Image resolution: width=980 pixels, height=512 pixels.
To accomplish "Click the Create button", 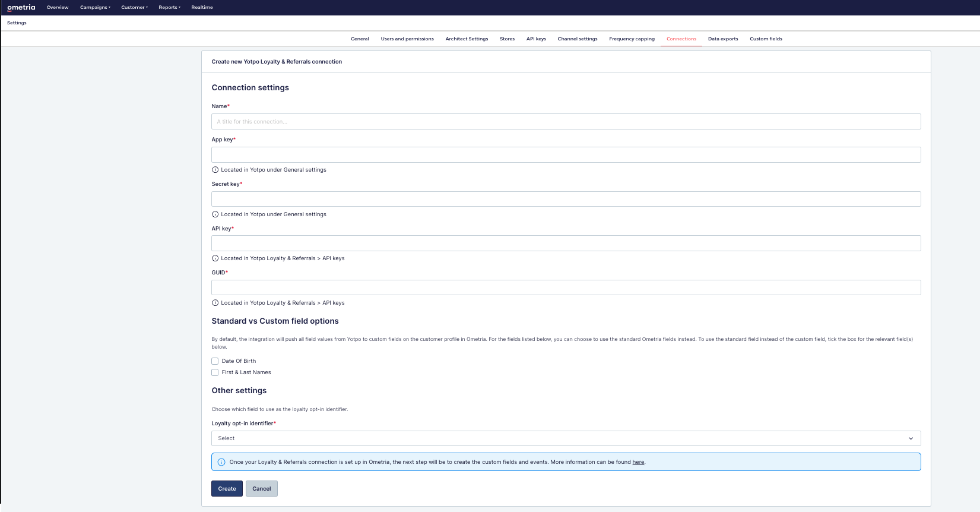I will [x=227, y=488].
